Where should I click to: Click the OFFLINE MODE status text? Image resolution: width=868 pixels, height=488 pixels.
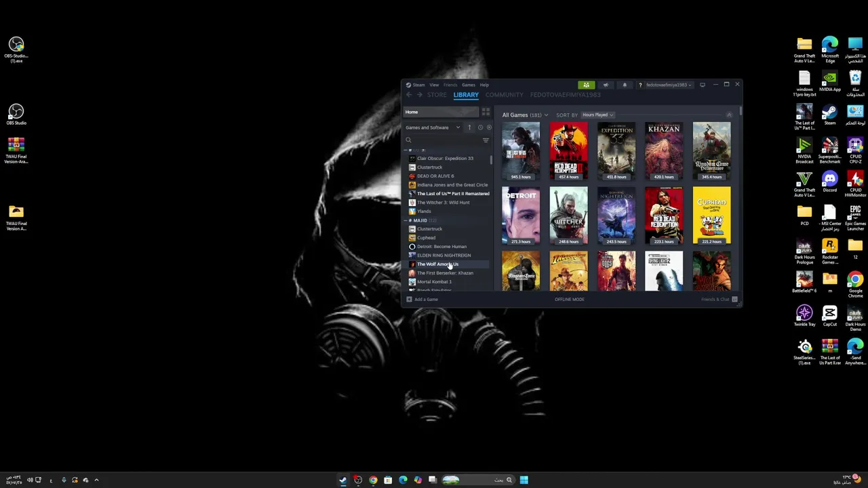(x=569, y=299)
